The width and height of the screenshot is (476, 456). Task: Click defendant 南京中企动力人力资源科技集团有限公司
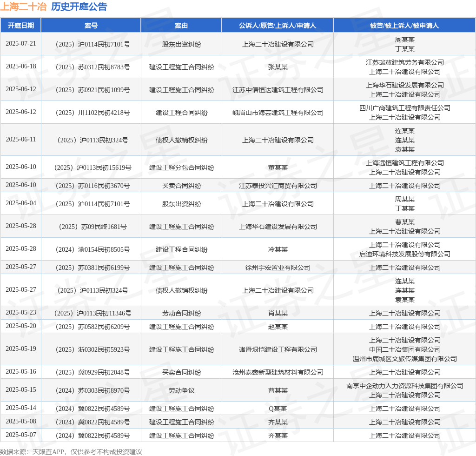tap(405, 386)
